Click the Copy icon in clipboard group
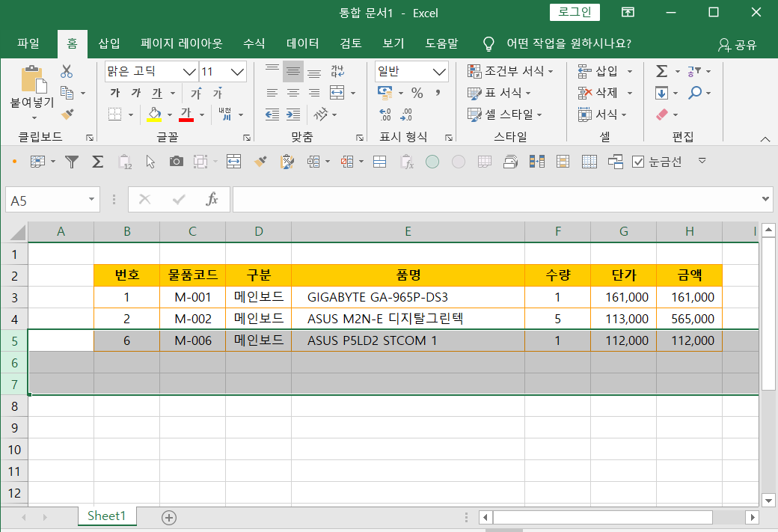Screen dimensions: 778x532 click(67, 93)
